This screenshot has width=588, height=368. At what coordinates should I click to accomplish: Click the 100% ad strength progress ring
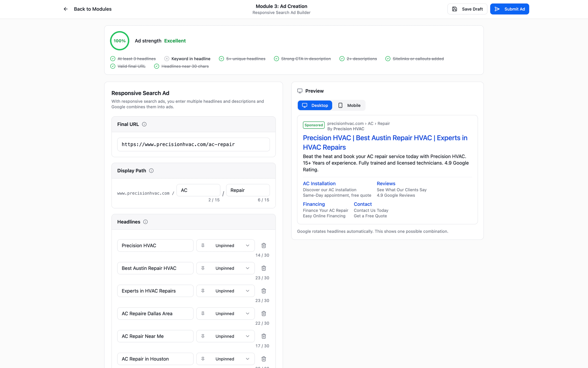click(x=119, y=41)
